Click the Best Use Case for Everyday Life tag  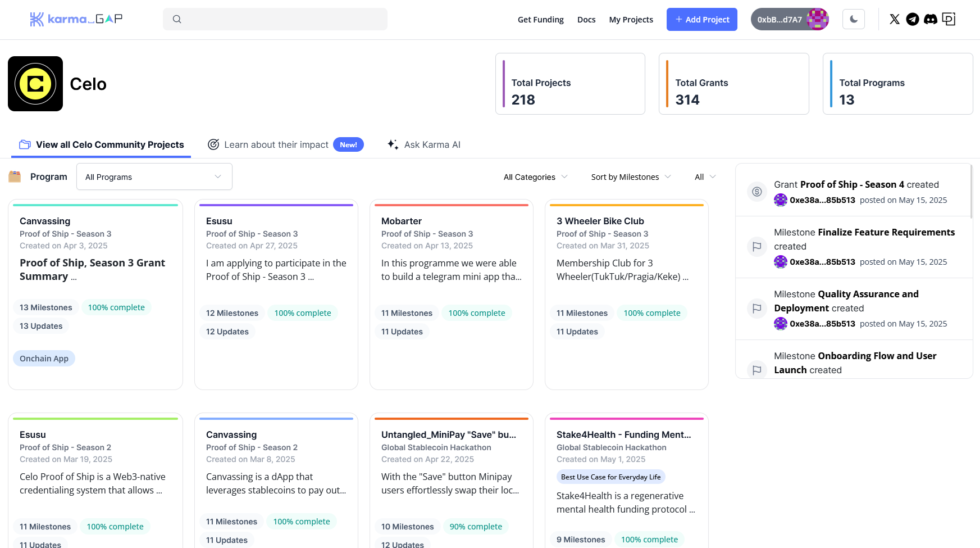click(611, 477)
